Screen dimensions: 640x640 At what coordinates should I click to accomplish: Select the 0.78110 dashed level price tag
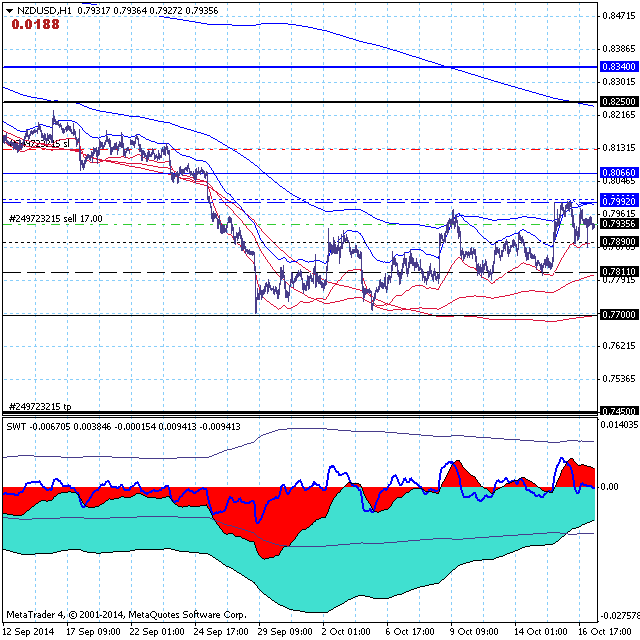click(619, 271)
